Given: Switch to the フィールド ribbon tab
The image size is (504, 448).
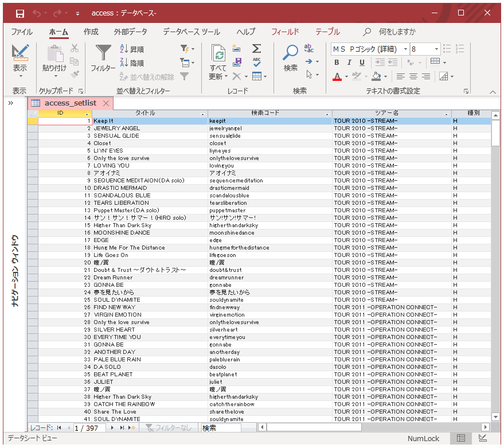Looking at the screenshot, I should (x=285, y=32).
